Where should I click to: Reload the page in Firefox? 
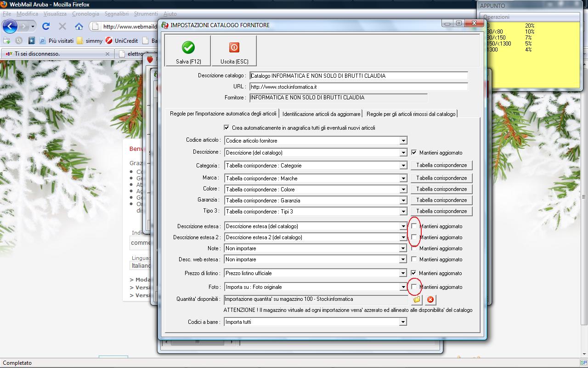(x=45, y=26)
